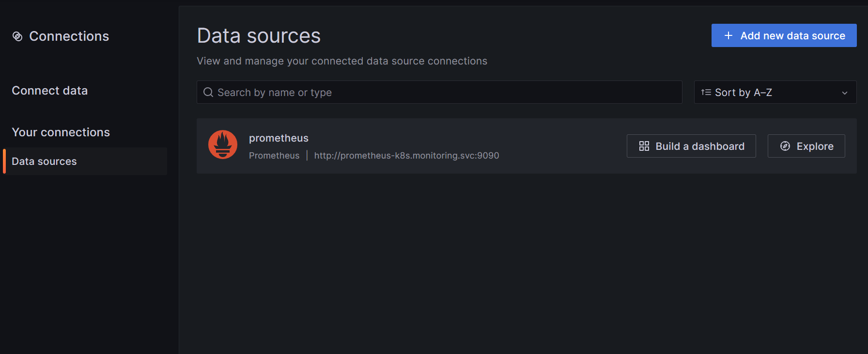Screen dimensions: 868x354
Task: Select the Data sources sidebar item
Action: 85,161
